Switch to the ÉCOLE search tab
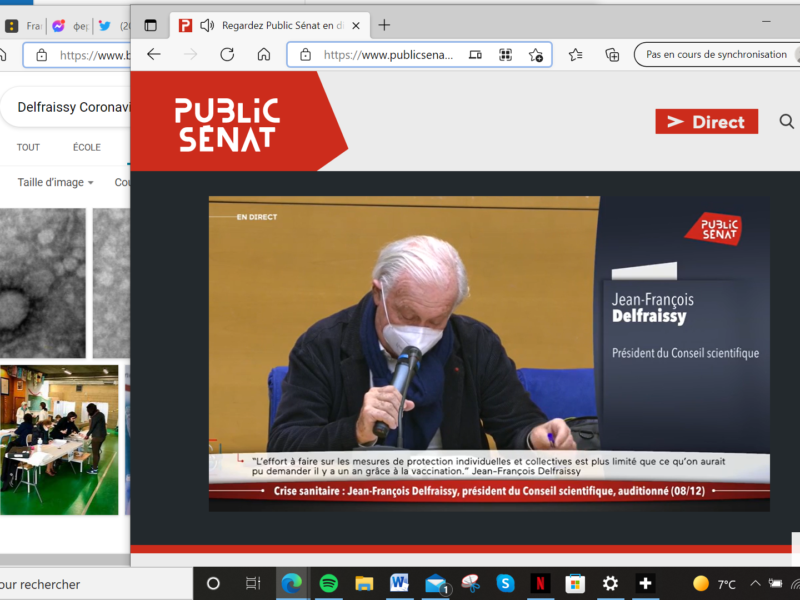800x600 pixels. [x=87, y=147]
